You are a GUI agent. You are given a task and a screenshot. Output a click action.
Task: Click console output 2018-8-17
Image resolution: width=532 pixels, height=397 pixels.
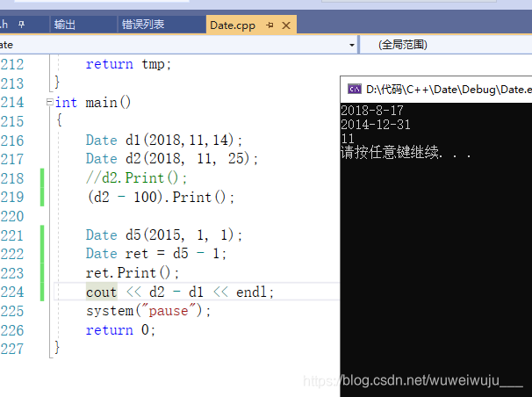(372, 111)
